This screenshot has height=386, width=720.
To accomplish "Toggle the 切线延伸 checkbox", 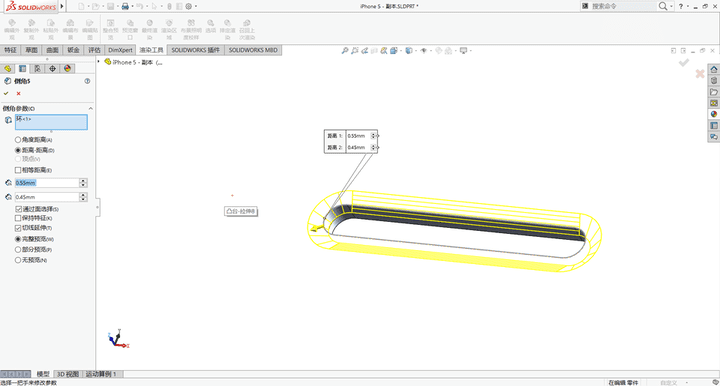I will click(x=18, y=228).
